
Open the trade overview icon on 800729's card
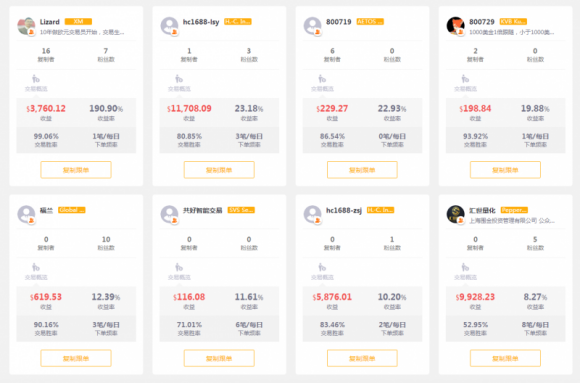point(465,79)
